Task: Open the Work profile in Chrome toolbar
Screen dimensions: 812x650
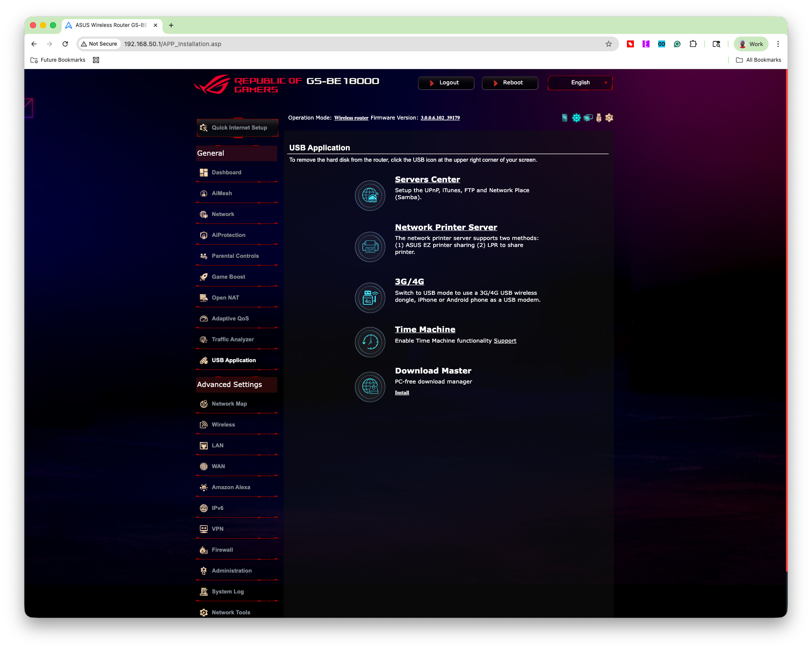Action: click(x=750, y=43)
